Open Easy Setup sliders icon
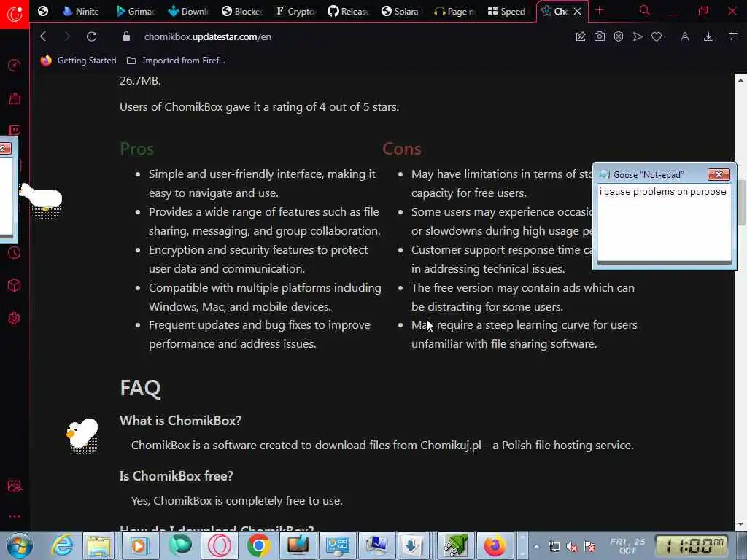Viewport: 747px width, 560px height. [x=733, y=36]
